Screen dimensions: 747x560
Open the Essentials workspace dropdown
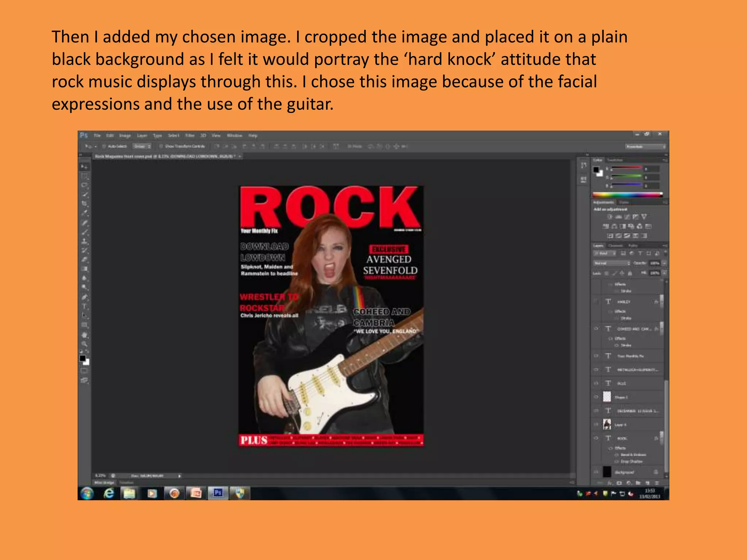pyautogui.click(x=646, y=147)
